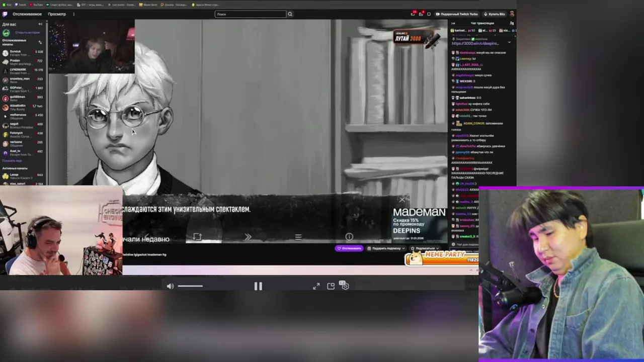The height and width of the screenshot is (362, 644).
Task: Click the search magnifier button
Action: [x=290, y=14]
